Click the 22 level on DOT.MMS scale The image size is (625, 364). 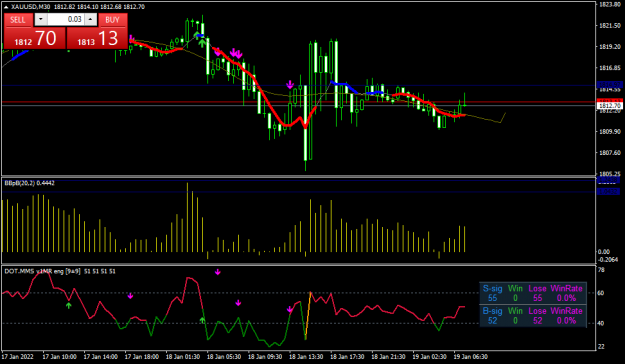[601, 346]
